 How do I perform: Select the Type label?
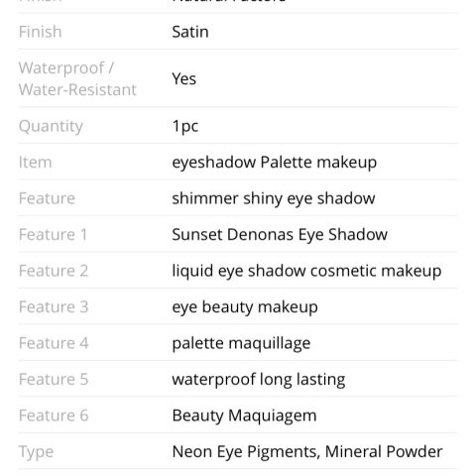[x=36, y=452]
